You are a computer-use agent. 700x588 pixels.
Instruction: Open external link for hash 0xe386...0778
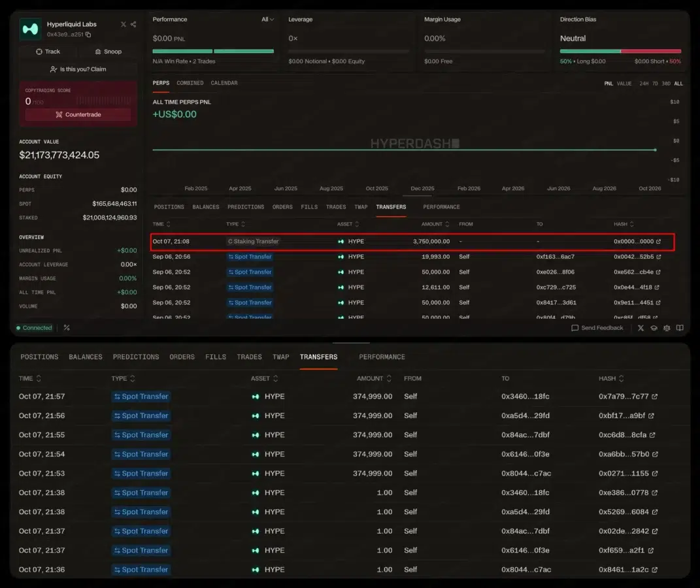654,493
